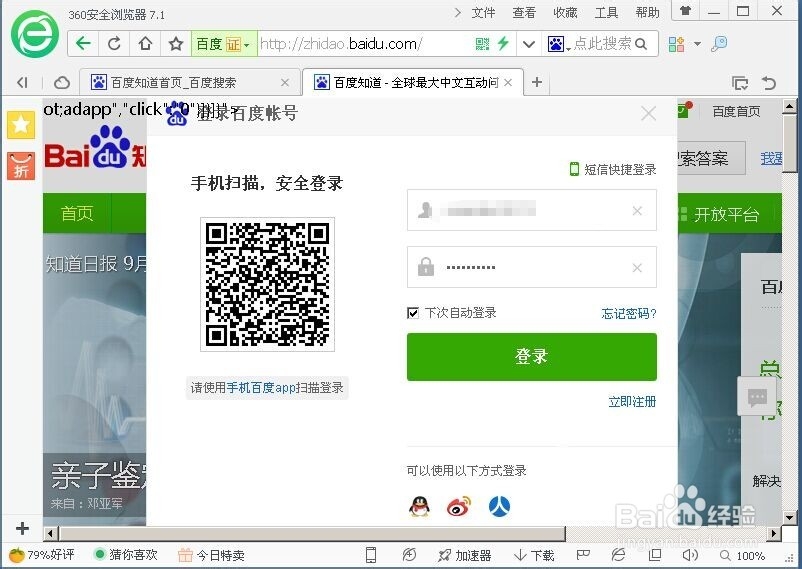Click the green lightning speed mode icon
802x569 pixels.
pos(503,44)
